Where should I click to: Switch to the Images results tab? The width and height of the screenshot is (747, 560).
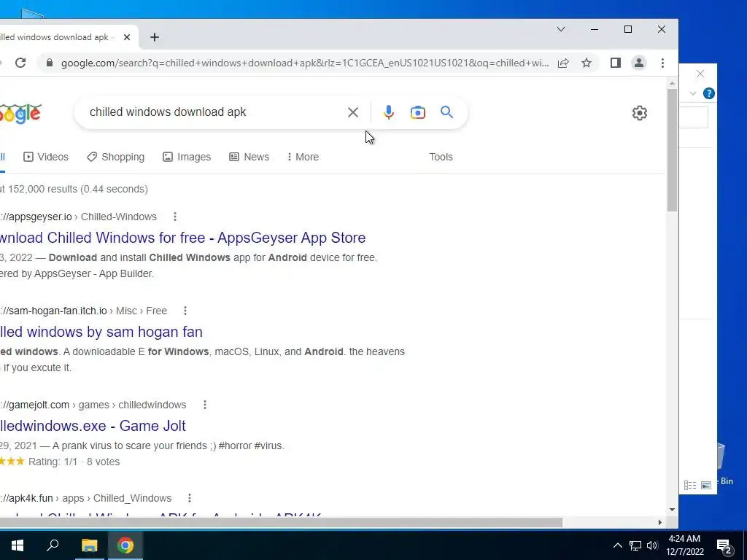(x=187, y=157)
